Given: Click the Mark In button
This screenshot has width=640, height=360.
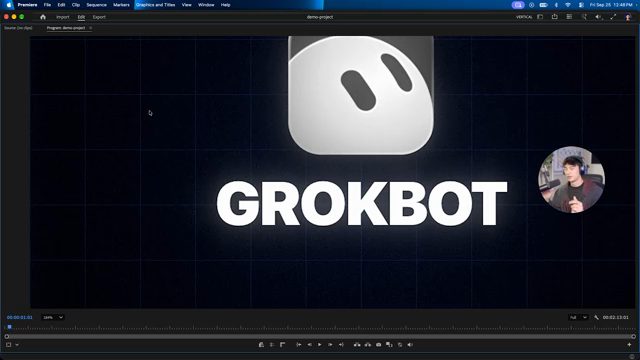Looking at the screenshot, I should 272,345.
